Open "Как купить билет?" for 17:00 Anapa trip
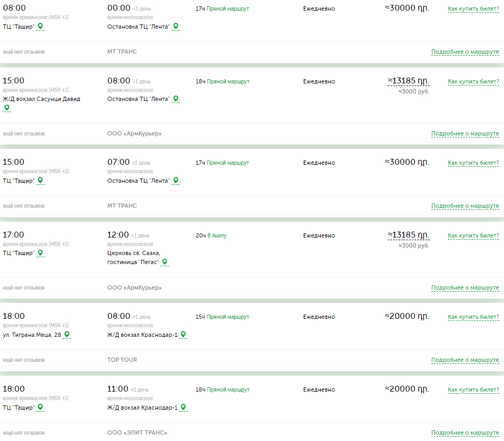 [x=473, y=235]
